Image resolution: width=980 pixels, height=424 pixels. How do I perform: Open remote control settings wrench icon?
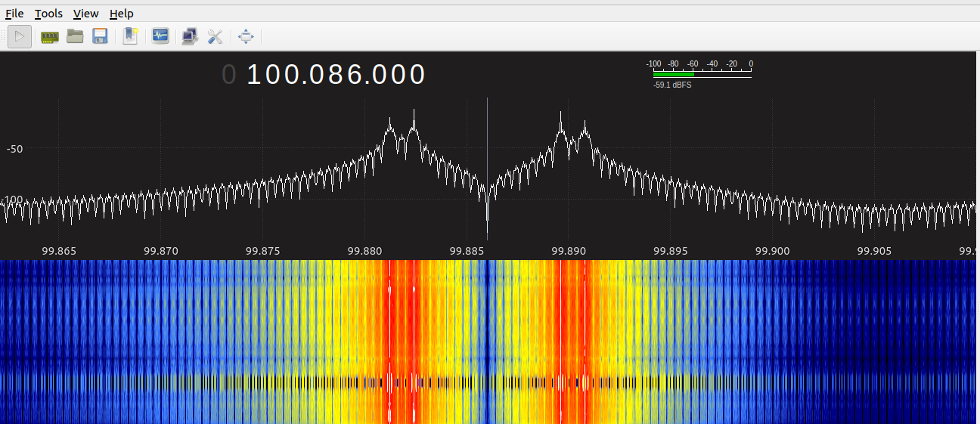(216, 36)
